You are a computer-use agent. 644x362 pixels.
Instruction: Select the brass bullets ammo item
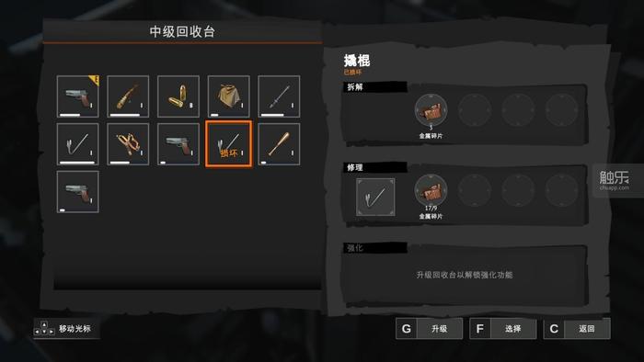(x=178, y=96)
